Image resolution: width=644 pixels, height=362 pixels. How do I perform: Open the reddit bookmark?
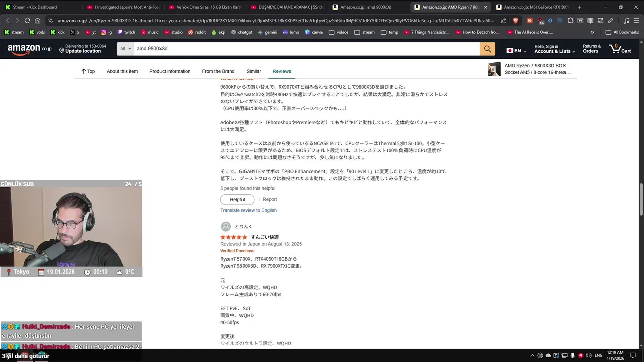[197, 32]
